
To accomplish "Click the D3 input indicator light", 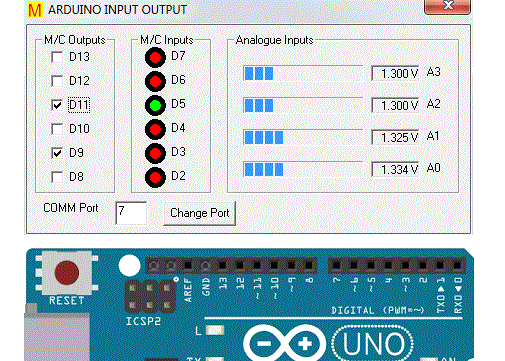I will point(155,153).
